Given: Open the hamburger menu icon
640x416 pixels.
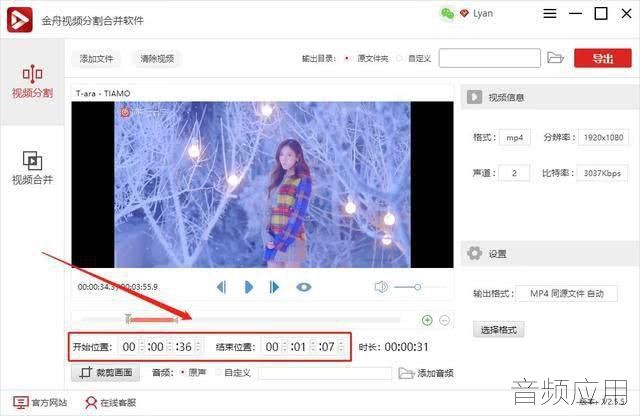Looking at the screenshot, I should (x=549, y=13).
